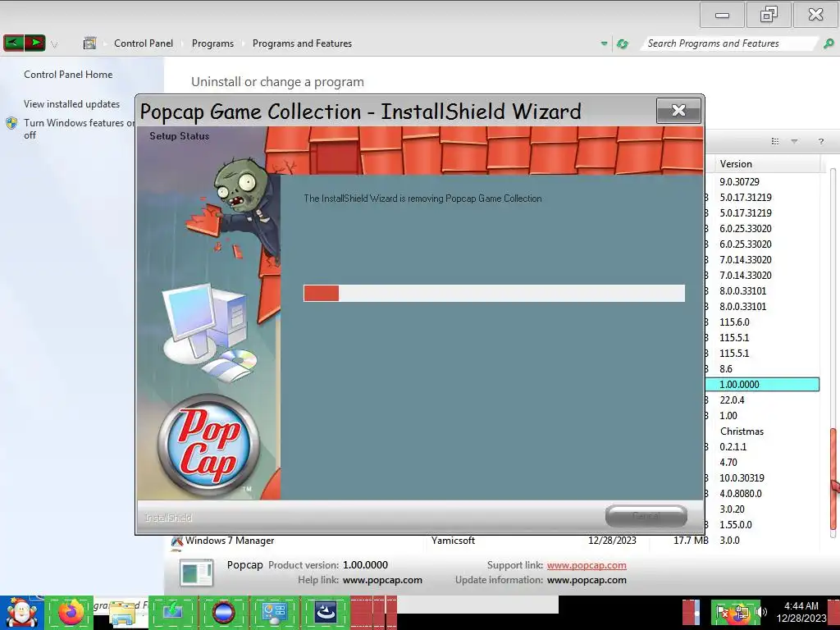Select highlighted 1.00.0000 in Version column
Viewport: 840px width, 630px height.
(x=739, y=384)
